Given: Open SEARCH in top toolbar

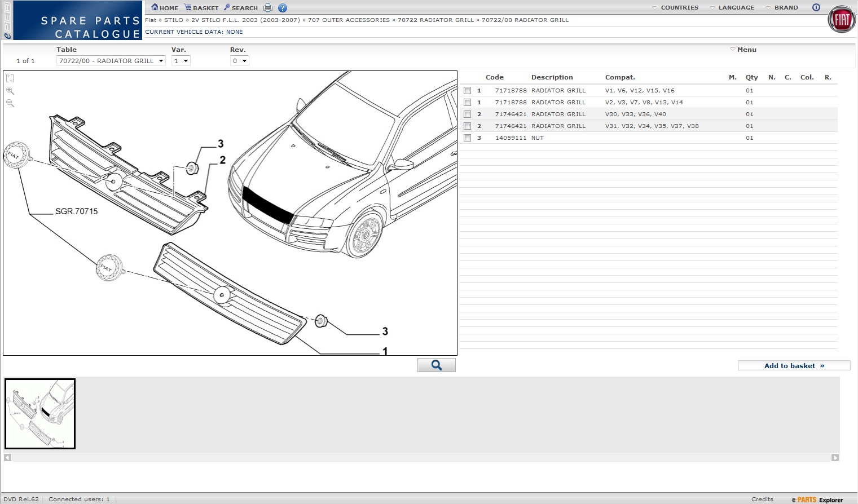Looking at the screenshot, I should pos(241,8).
